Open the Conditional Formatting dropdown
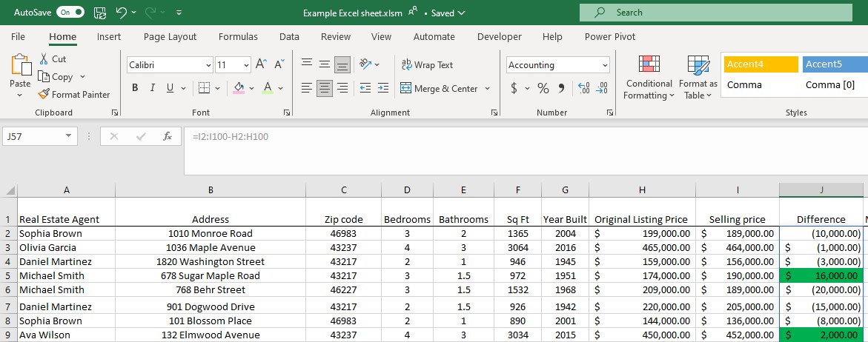Image resolution: width=868 pixels, height=342 pixels. point(649,79)
